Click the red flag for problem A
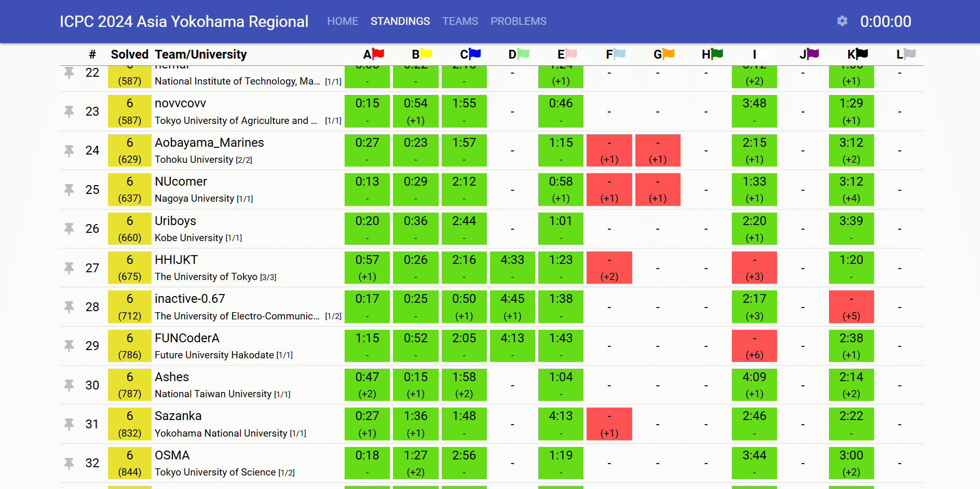This screenshot has height=489, width=980. click(x=378, y=53)
